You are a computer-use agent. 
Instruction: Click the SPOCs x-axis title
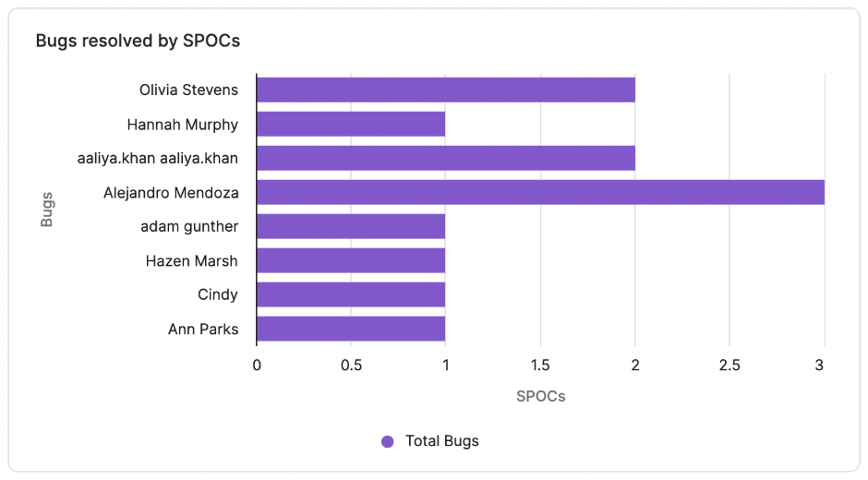(540, 397)
